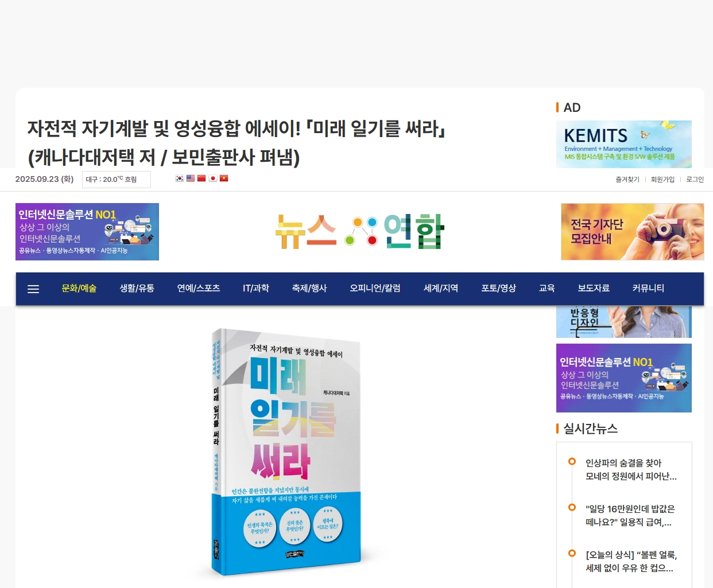Click the 뉴스연합 site logo

[x=360, y=231]
